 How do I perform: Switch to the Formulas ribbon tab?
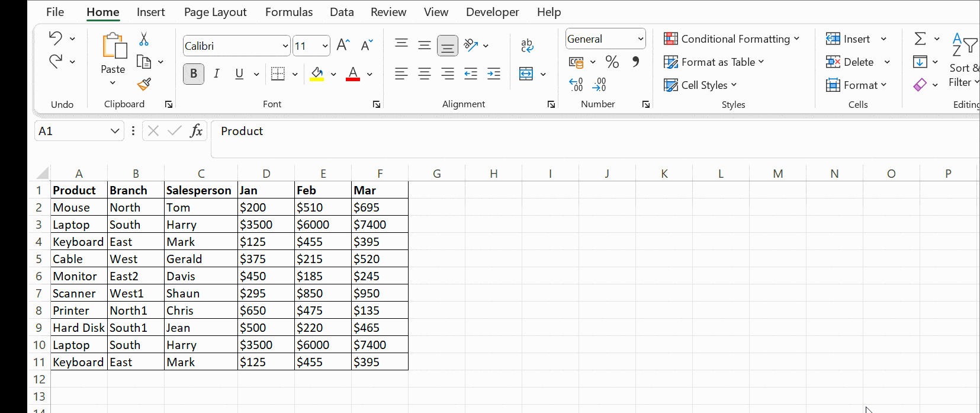pos(289,12)
